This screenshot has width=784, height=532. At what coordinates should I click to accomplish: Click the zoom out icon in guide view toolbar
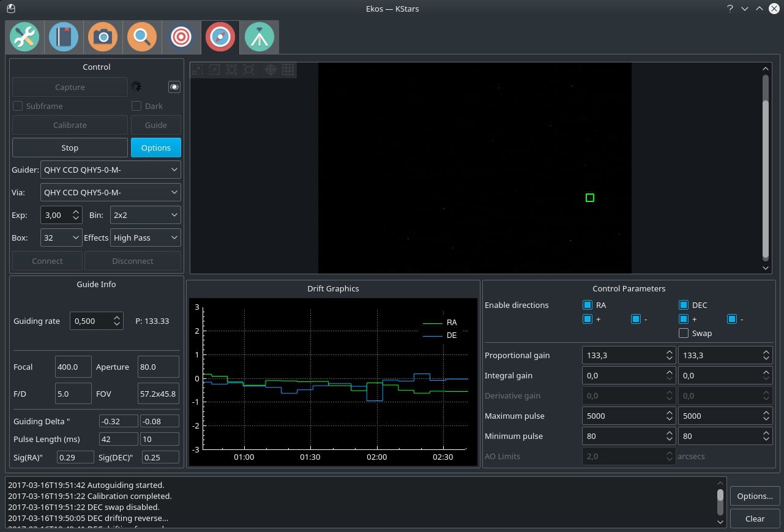tap(214, 70)
